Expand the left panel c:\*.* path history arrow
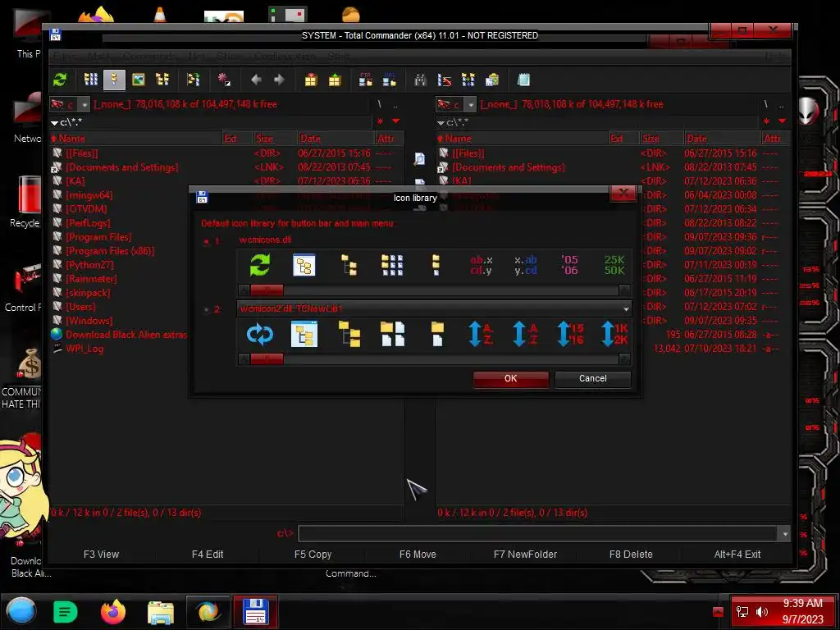Image resolution: width=840 pixels, height=630 pixels. (x=54, y=123)
